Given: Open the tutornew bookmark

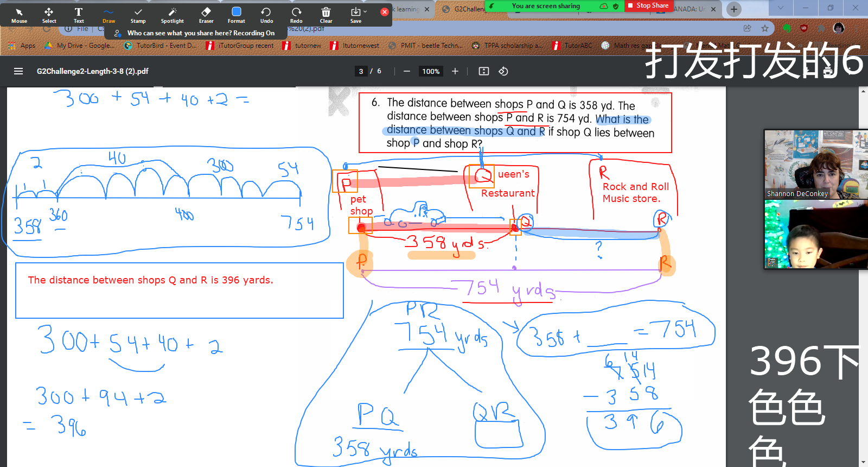Looking at the screenshot, I should 302,46.
